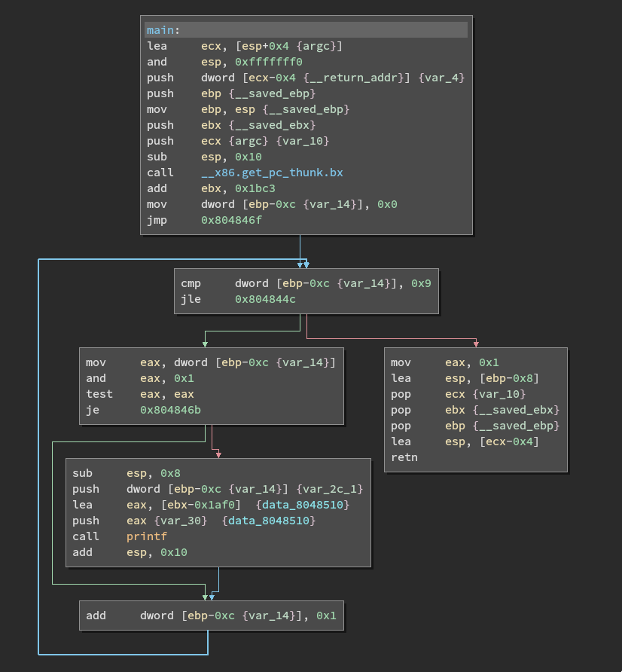This screenshot has height=672, width=622.
Task: Select the test mnemonic
Action: click(99, 394)
